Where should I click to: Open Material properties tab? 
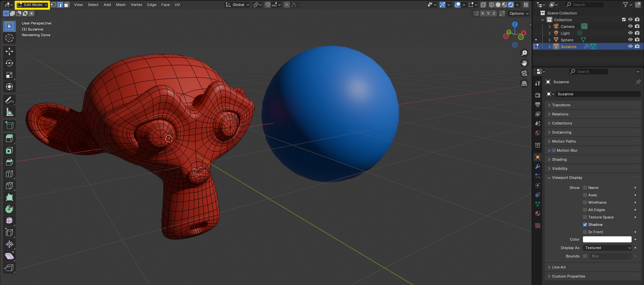click(x=538, y=213)
